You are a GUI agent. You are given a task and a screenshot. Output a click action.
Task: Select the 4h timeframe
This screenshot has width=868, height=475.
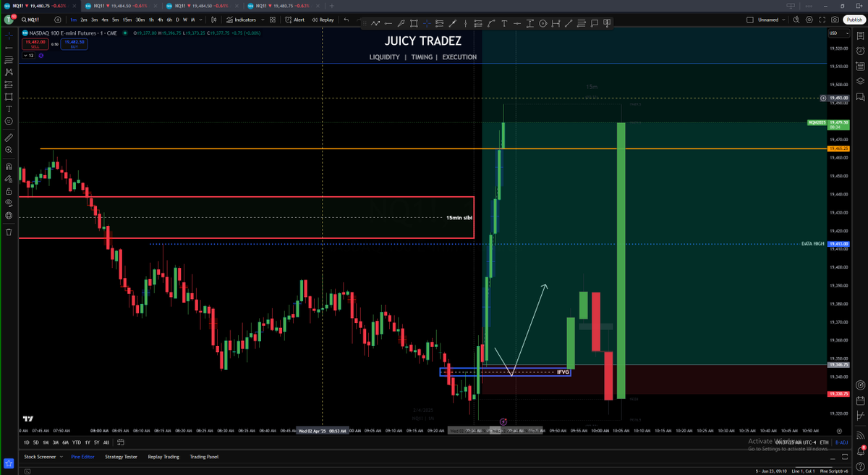coord(160,20)
